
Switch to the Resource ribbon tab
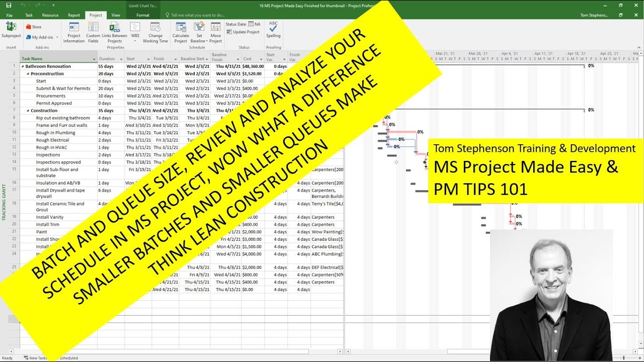tap(50, 15)
